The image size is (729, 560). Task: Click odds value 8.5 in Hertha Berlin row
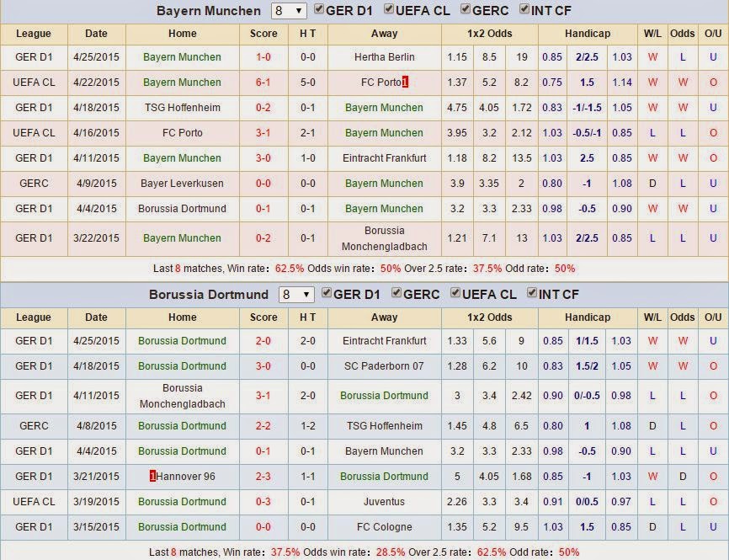tap(489, 57)
